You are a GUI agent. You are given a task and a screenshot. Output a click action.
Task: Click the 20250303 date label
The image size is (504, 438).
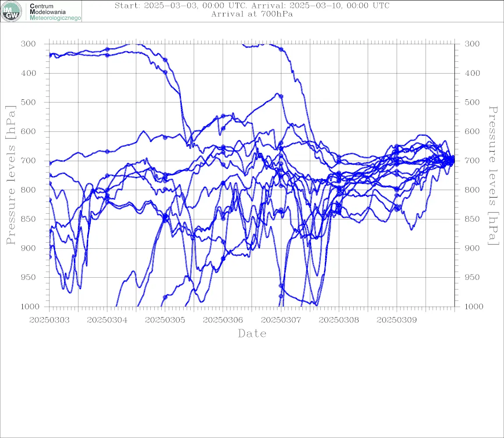49,320
